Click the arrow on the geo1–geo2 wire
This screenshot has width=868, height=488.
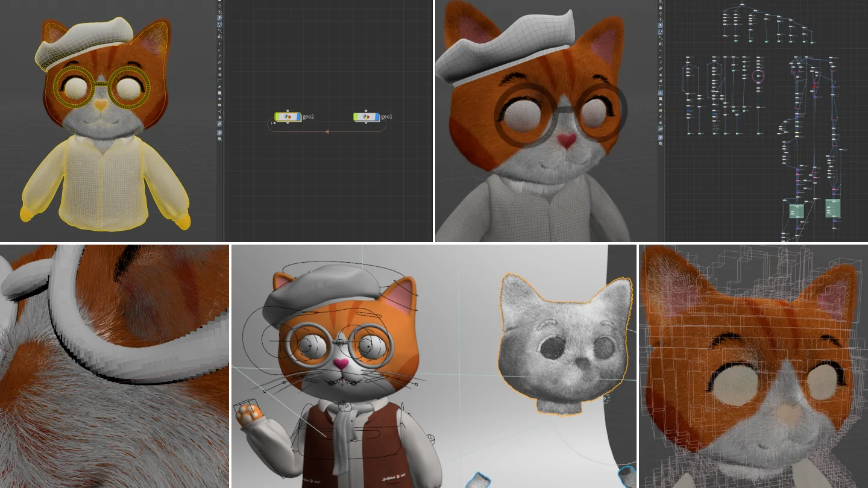[327, 131]
